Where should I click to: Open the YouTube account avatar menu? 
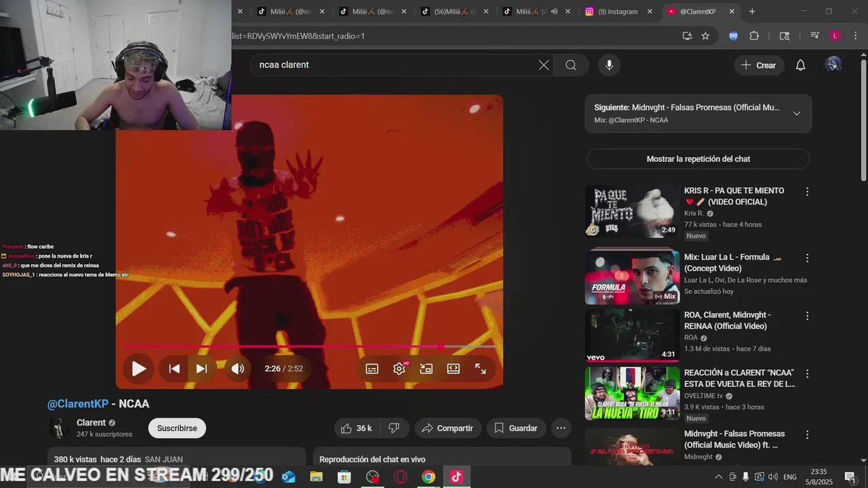pos(833,65)
